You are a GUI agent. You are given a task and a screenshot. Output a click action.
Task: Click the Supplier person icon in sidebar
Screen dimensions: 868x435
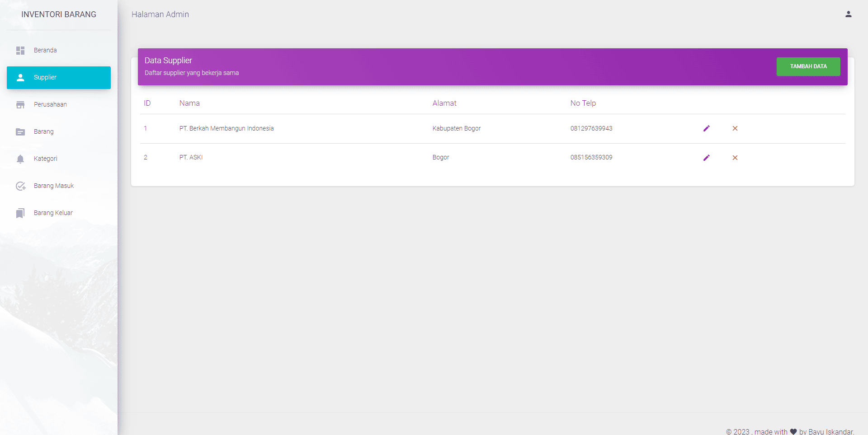point(20,77)
